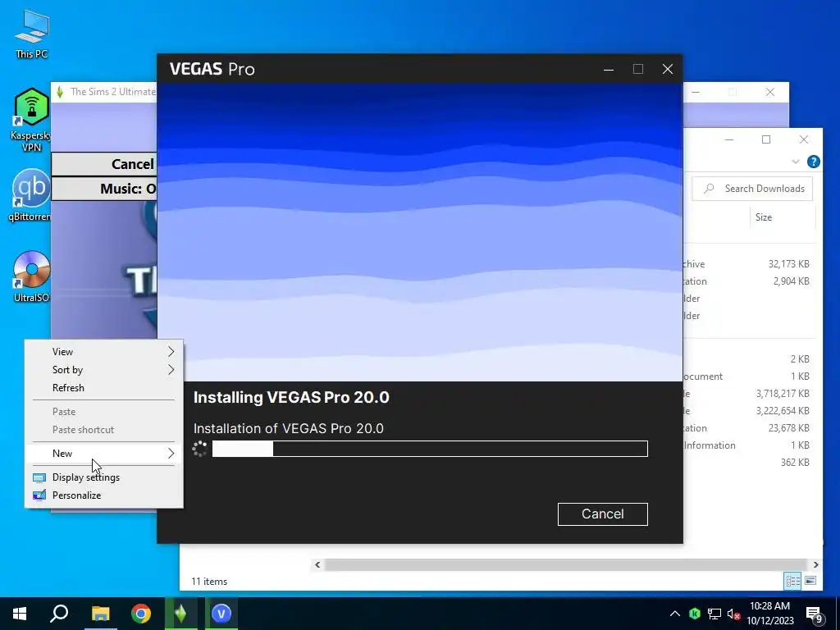Screen dimensions: 840x630
Task: Switch to The Sims 2 taskbar icon
Action: (181, 614)
